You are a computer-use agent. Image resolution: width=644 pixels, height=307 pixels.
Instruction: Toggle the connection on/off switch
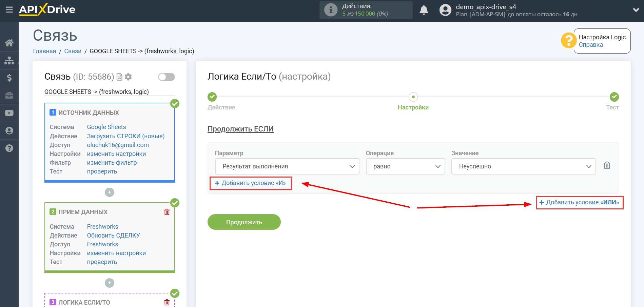tap(166, 77)
